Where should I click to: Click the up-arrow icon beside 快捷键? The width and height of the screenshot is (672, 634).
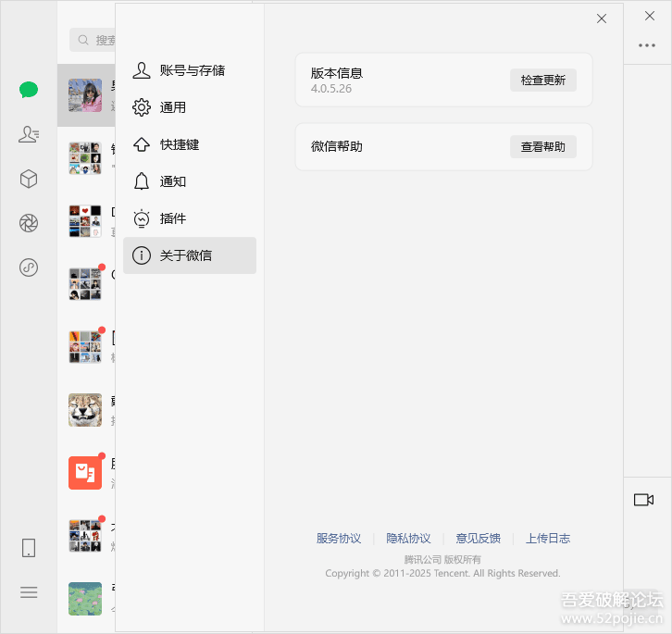142,144
